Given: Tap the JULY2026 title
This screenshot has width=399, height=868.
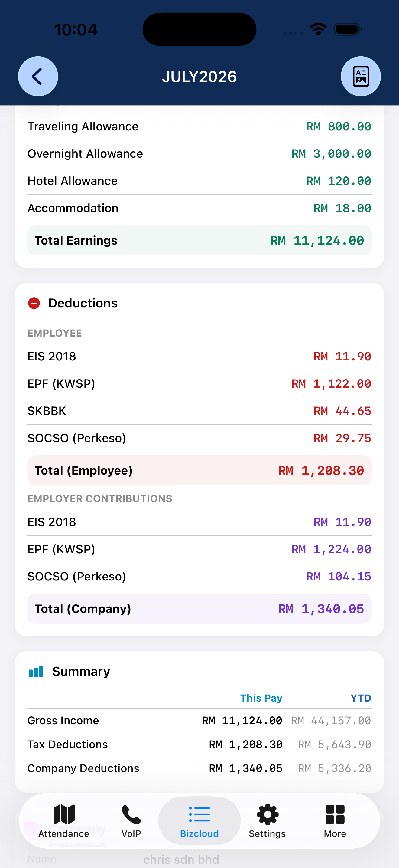Looking at the screenshot, I should click(x=199, y=77).
